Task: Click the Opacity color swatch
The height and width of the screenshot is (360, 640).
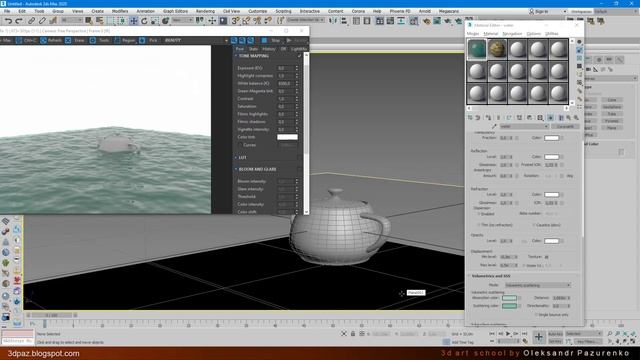Action: coord(551,241)
